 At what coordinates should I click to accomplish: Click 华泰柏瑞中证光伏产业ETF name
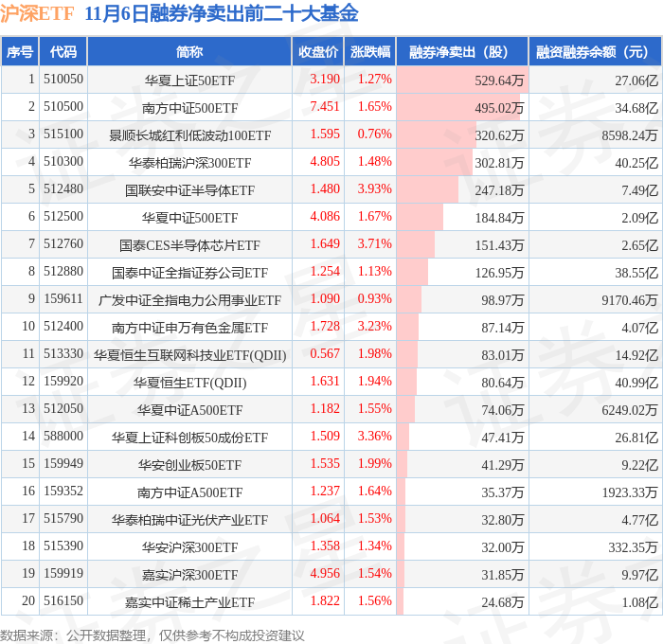click(x=189, y=520)
